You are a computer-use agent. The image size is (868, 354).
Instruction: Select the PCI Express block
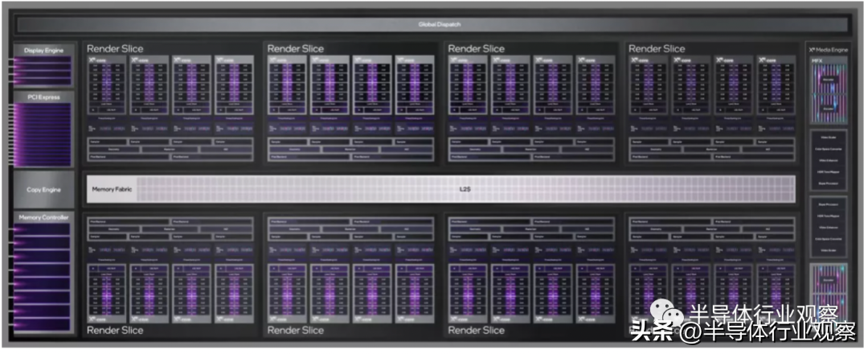[43, 129]
